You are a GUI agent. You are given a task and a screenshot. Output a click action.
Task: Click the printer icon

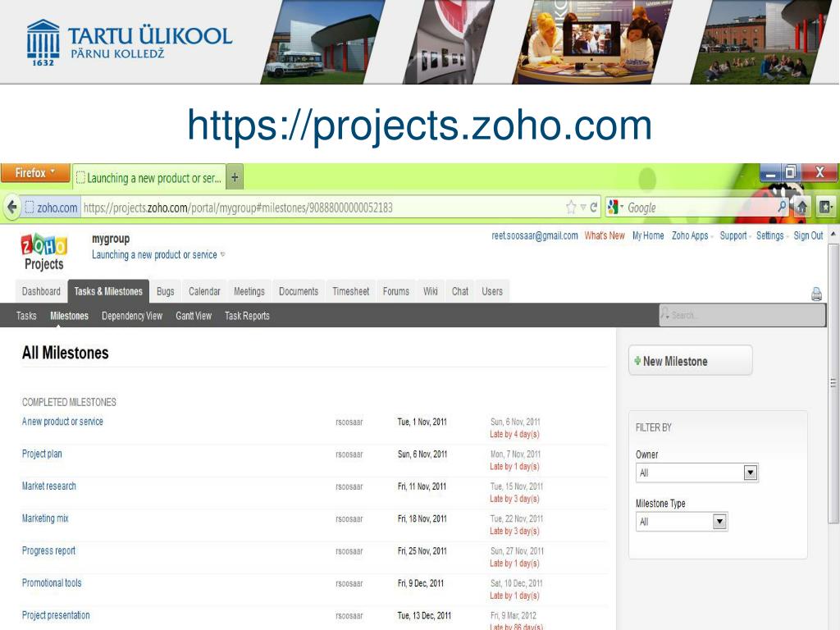[816, 294]
